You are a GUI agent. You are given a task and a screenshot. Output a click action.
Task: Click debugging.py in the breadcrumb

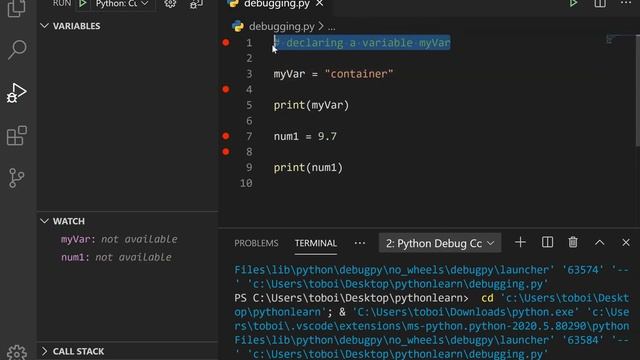pyautogui.click(x=282, y=27)
